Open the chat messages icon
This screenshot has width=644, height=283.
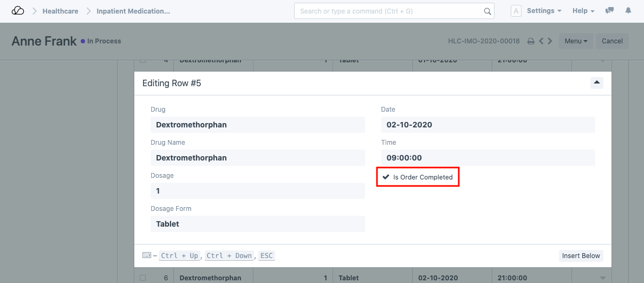pos(609,11)
